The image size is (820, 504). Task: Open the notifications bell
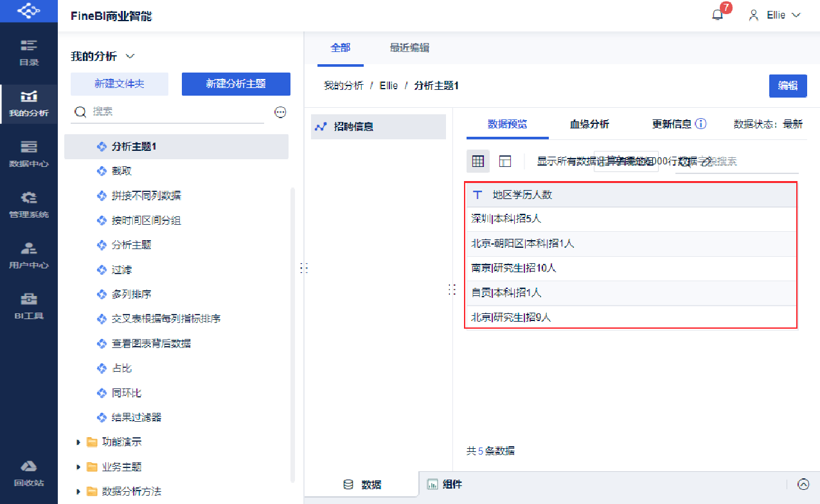pyautogui.click(x=718, y=15)
